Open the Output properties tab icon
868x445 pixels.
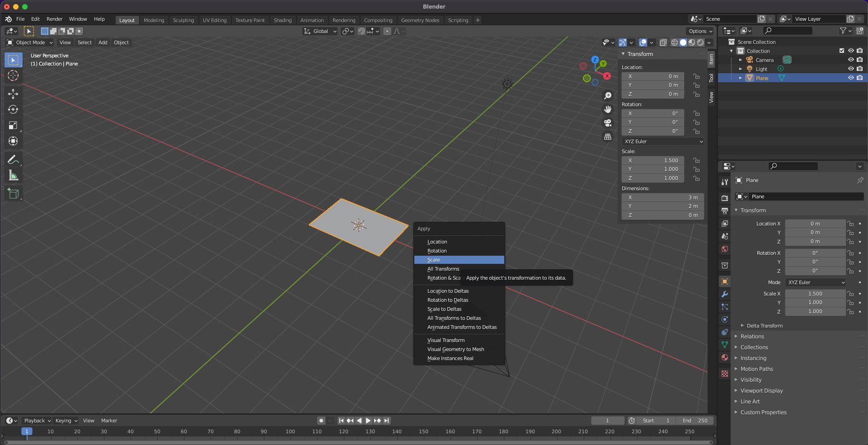(725, 211)
